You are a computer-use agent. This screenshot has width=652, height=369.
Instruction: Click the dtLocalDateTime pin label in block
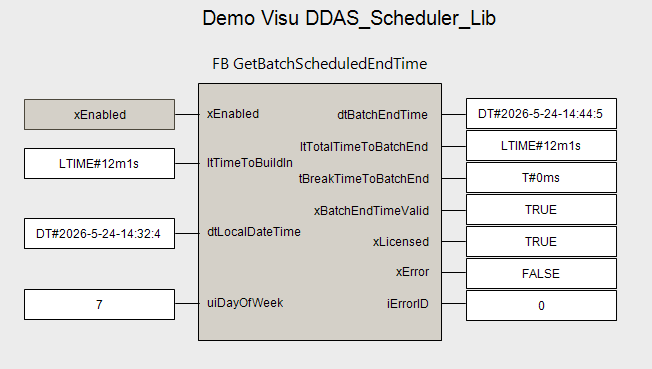pos(254,232)
